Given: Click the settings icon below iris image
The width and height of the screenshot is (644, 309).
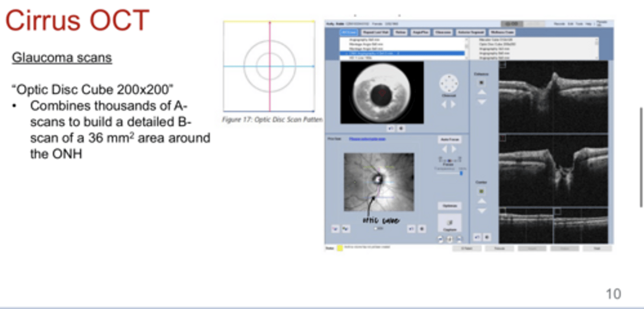Looking at the screenshot, I should pyautogui.click(x=401, y=128).
